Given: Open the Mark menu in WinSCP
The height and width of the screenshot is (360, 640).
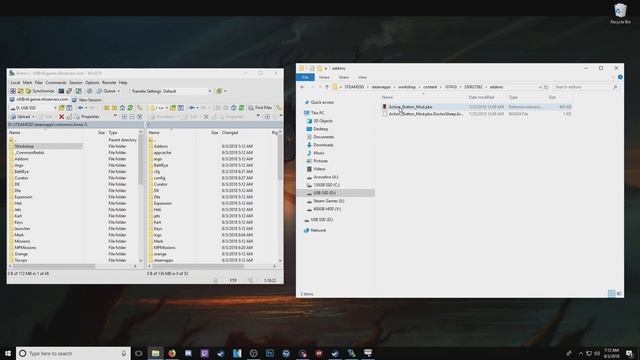Looking at the screenshot, I should (x=27, y=82).
